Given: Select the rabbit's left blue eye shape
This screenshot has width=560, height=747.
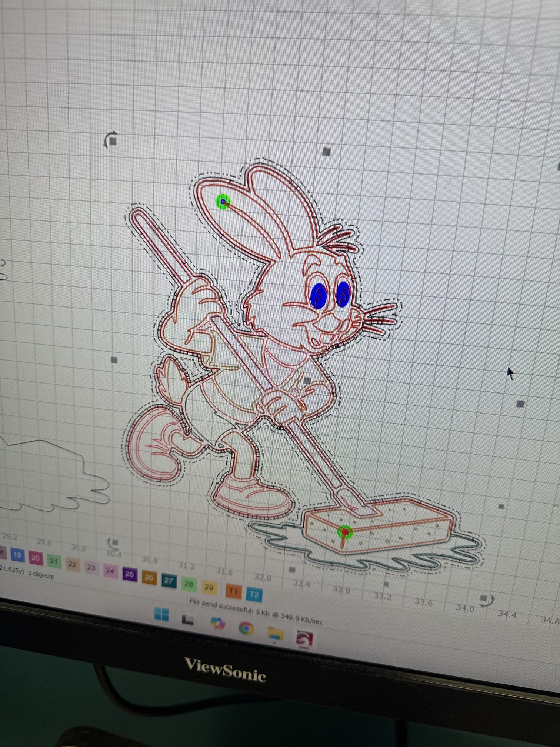Looking at the screenshot, I should pos(319,295).
